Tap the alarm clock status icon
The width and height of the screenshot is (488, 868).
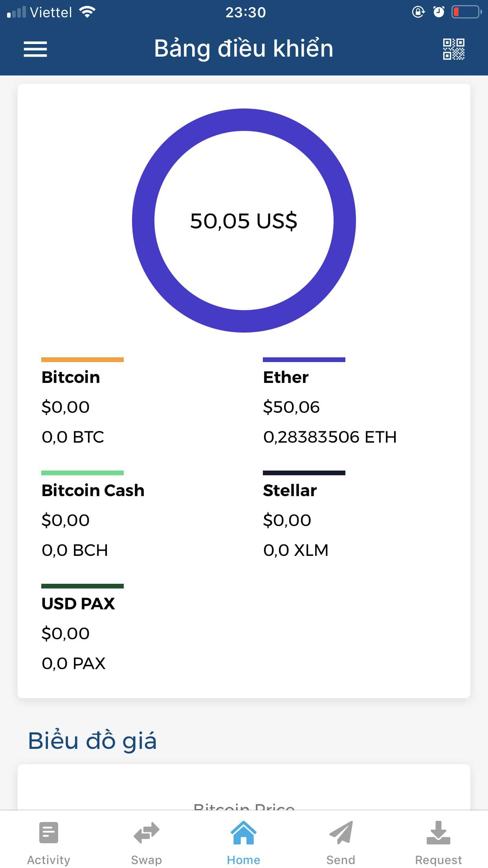pos(438,12)
